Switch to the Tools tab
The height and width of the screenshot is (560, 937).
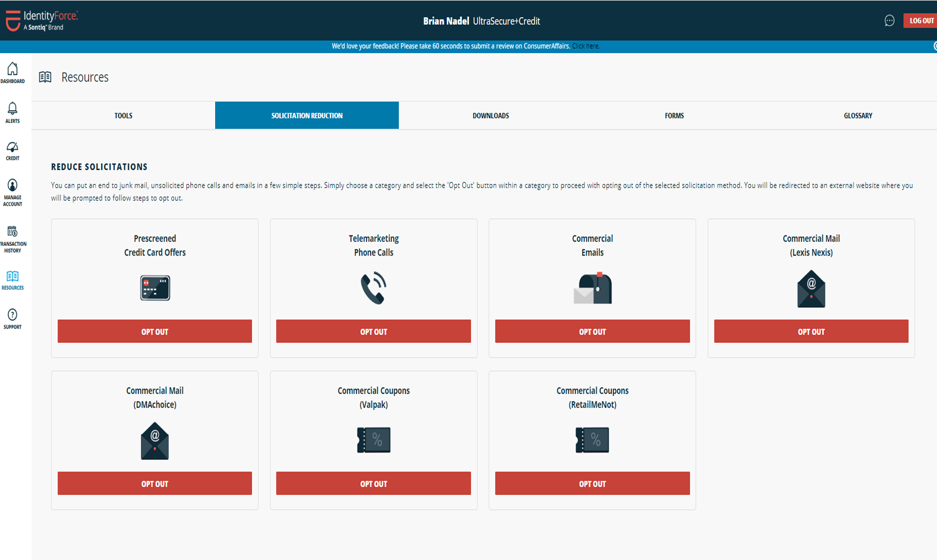[123, 116]
